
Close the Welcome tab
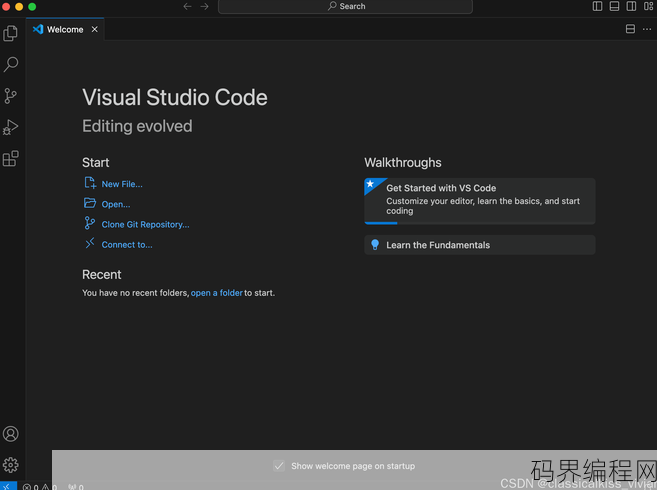[95, 29]
